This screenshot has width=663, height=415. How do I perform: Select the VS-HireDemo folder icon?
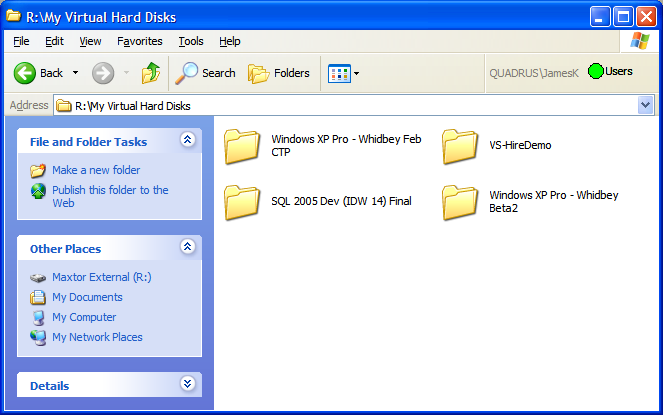(x=460, y=146)
